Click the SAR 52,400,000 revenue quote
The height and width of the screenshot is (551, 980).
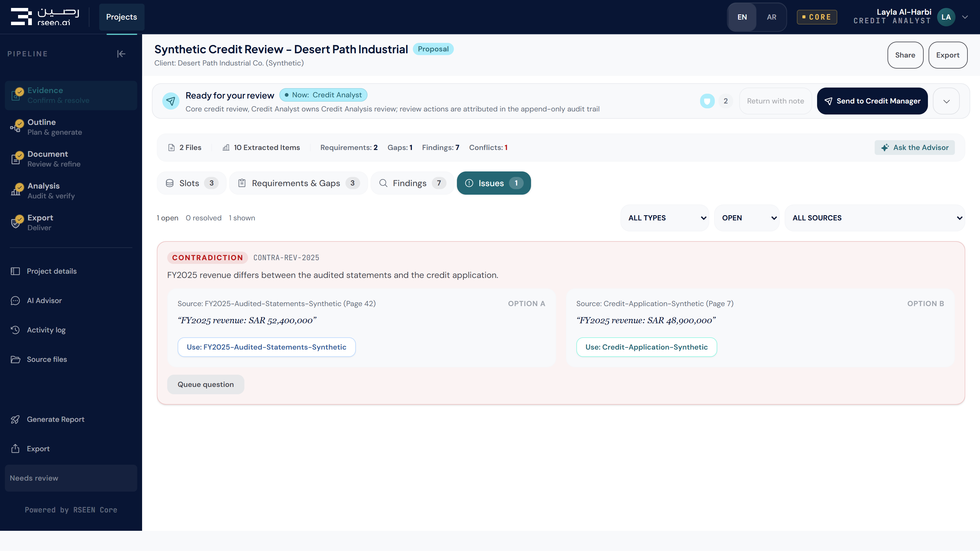click(247, 320)
